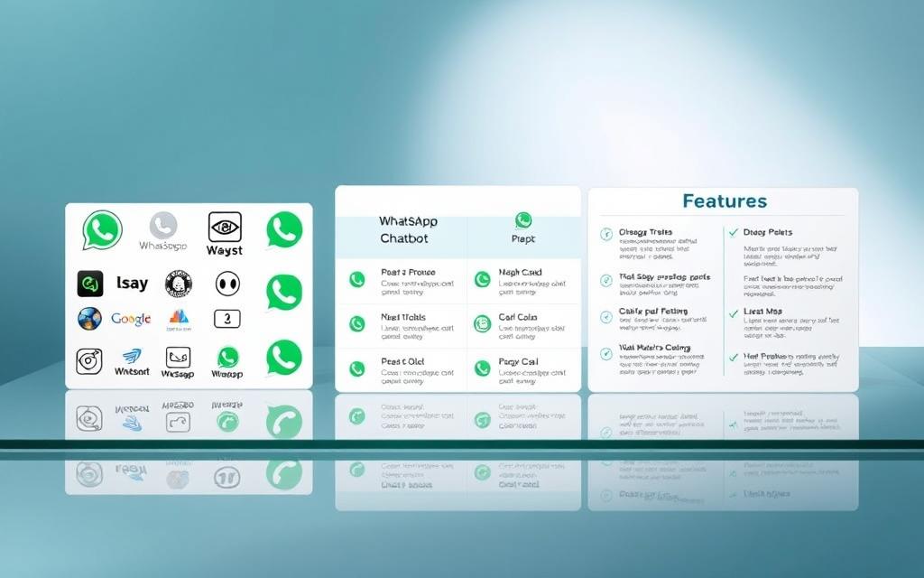Select the green icon beside Nagh Cald

(x=482, y=279)
